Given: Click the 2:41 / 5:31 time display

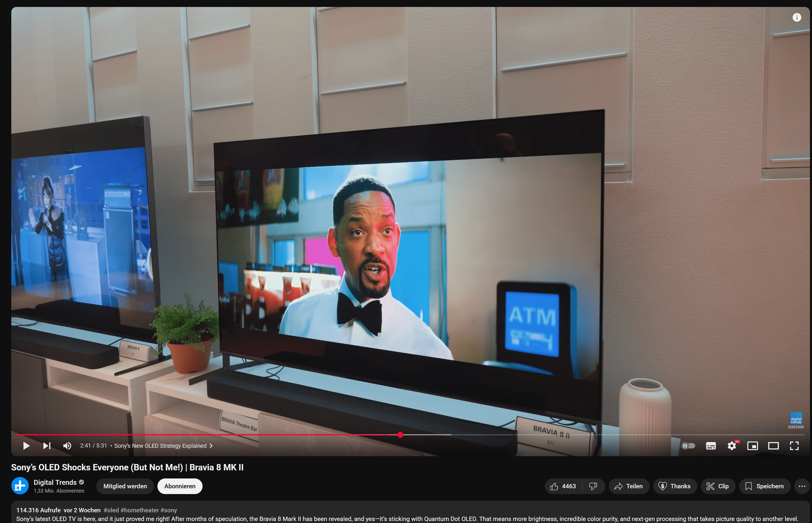Looking at the screenshot, I should 93,445.
